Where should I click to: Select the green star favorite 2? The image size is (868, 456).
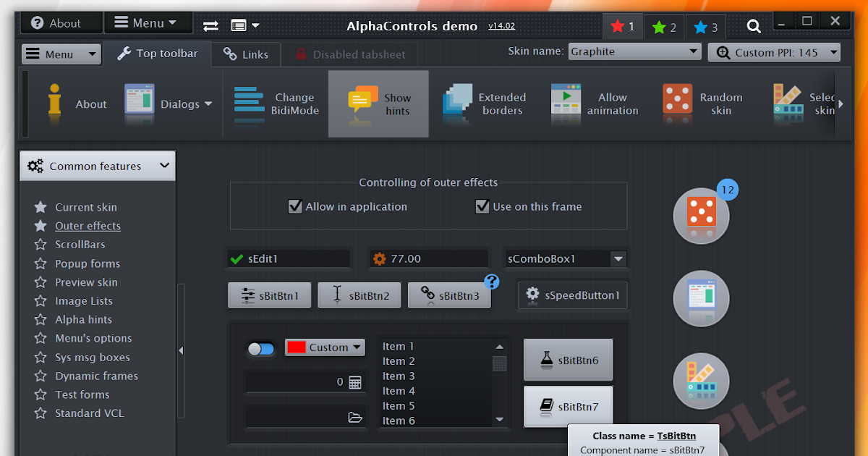coord(665,28)
